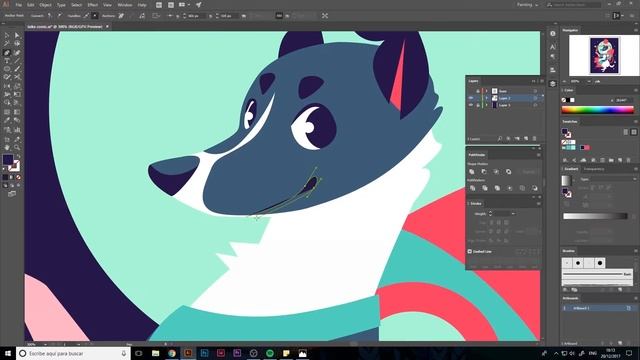
Task: Select the Type tool
Action: pos(7,61)
